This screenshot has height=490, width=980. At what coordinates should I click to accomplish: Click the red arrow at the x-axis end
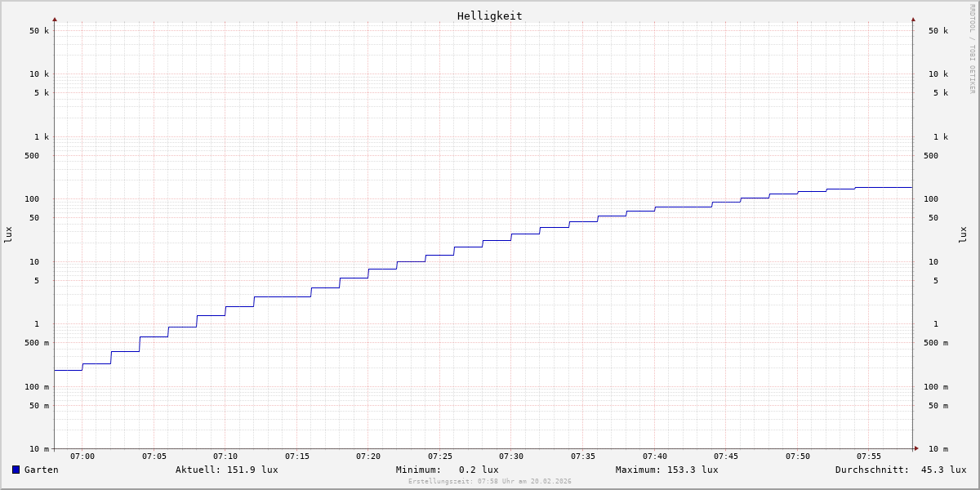[916, 448]
